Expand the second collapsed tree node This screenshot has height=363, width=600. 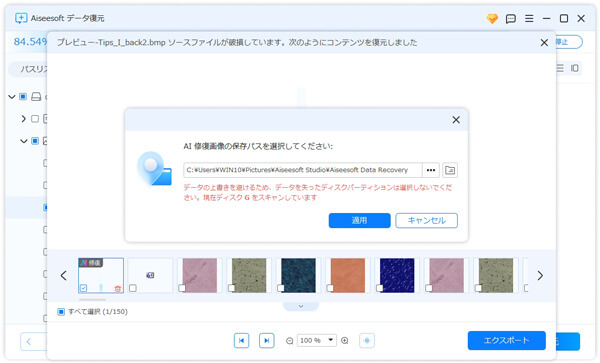24,119
